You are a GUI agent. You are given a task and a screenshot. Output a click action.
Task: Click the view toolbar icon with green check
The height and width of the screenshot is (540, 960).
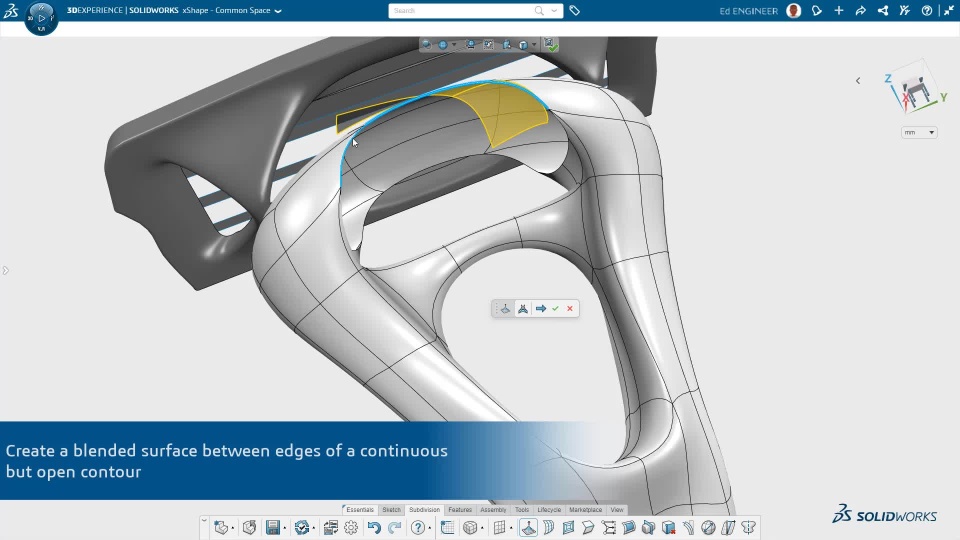550,45
